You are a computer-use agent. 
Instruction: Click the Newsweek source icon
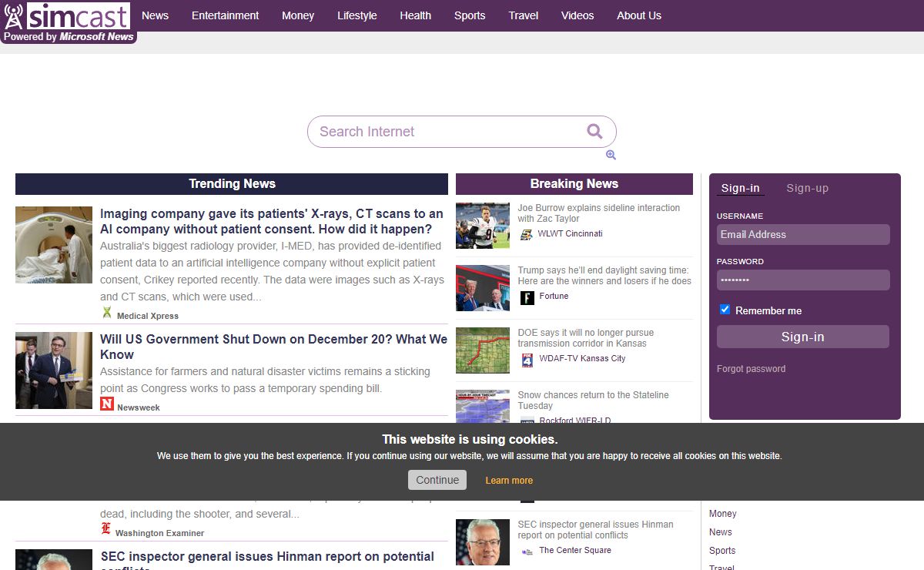pos(107,404)
